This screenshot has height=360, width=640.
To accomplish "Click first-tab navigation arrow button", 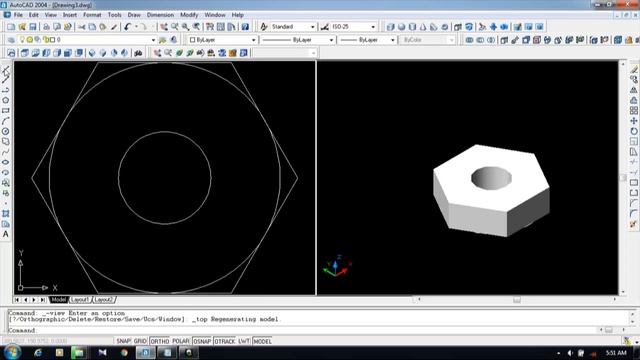I will click(17, 300).
